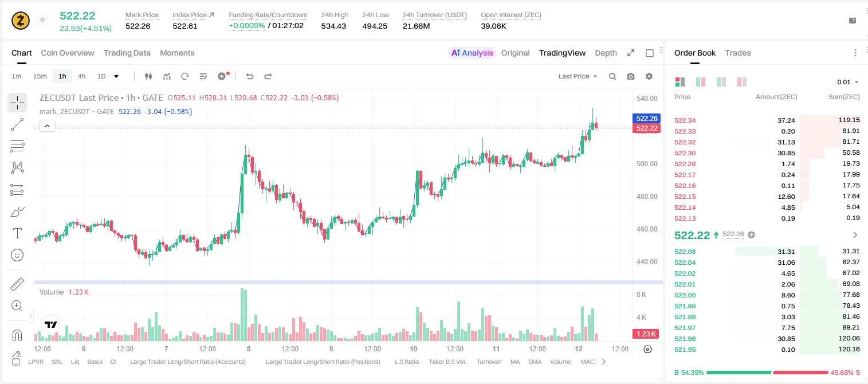Open the emoji sticker tool
The image size is (868, 384).
tap(17, 255)
